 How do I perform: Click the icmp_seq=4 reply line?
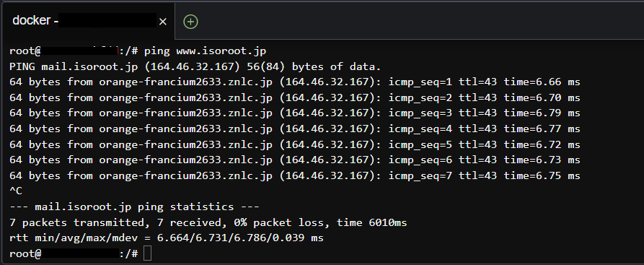click(x=294, y=129)
